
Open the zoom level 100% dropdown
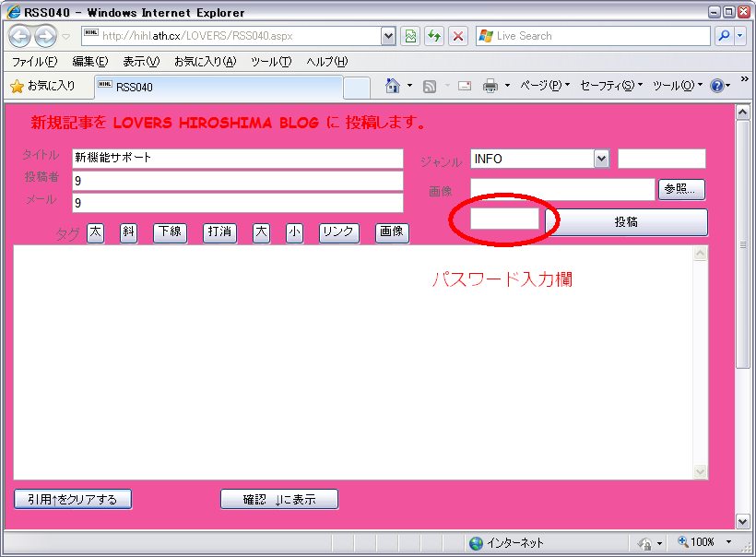coord(728,542)
